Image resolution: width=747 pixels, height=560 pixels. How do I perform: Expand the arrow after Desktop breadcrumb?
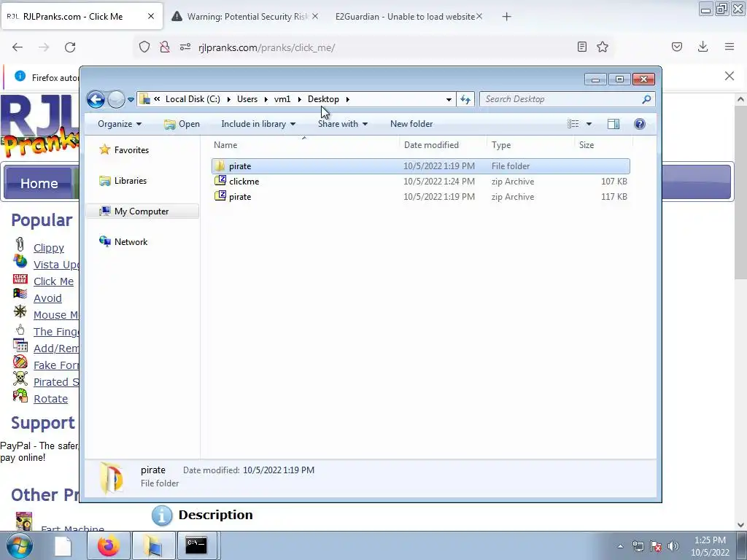coord(348,99)
